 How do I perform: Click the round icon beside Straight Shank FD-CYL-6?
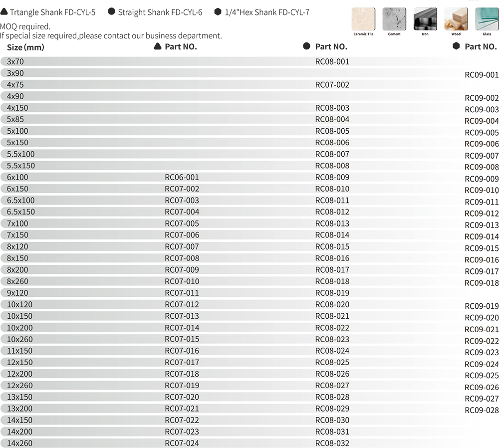[x=111, y=11]
